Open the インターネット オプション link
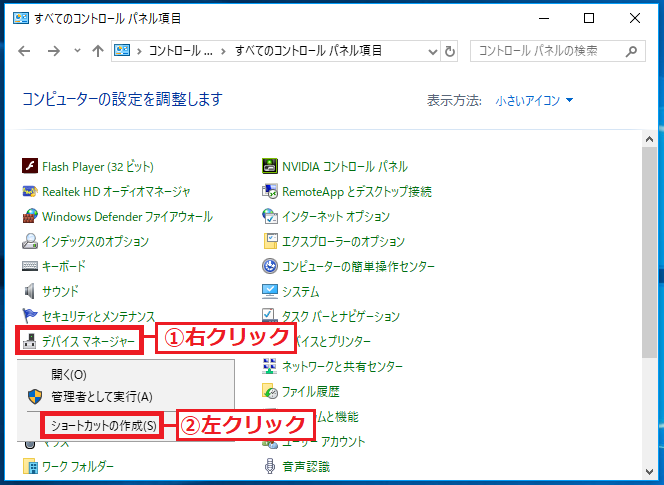Viewport: 664px width, 485px height. [x=336, y=216]
